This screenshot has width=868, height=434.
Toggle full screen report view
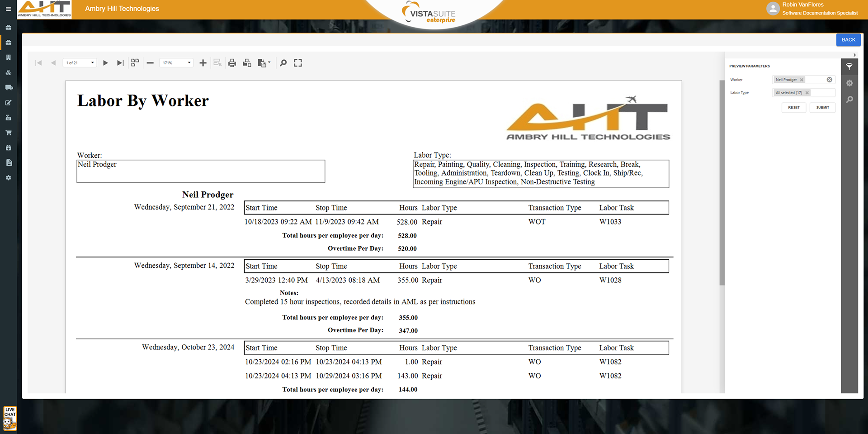click(298, 63)
